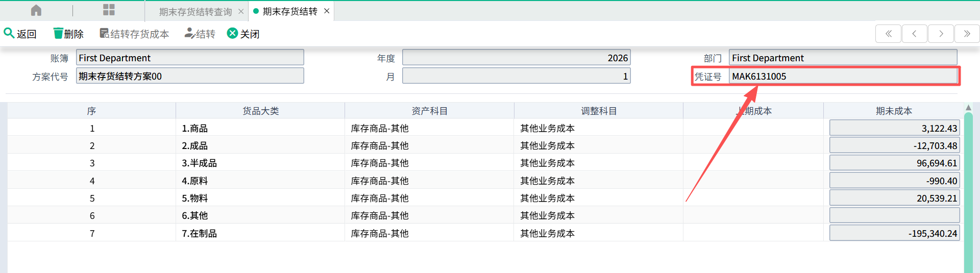980x273 pixels.
Task: Click the 货品大类 column header
Action: (x=260, y=111)
